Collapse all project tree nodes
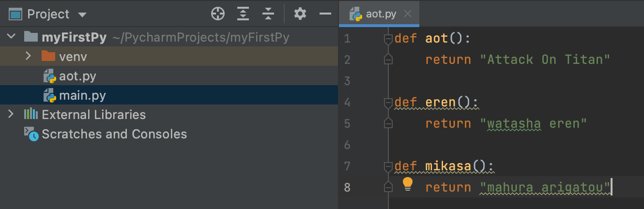This screenshot has width=644, height=209. click(x=268, y=14)
